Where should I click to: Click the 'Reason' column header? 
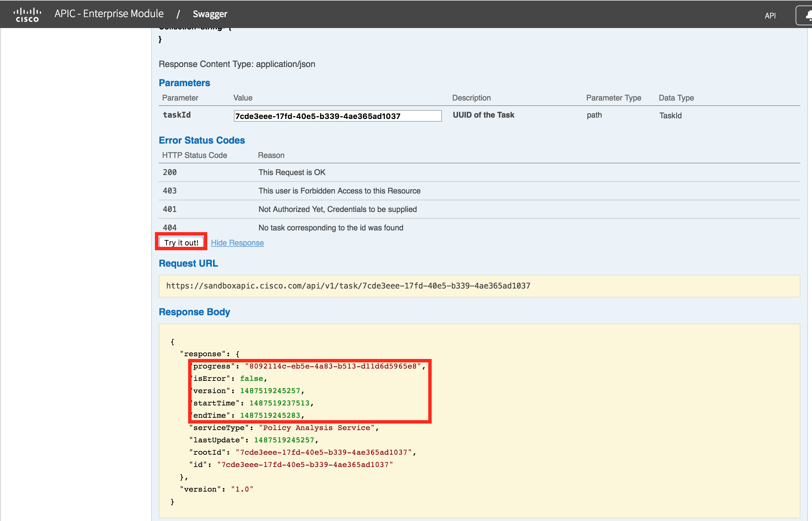[271, 155]
